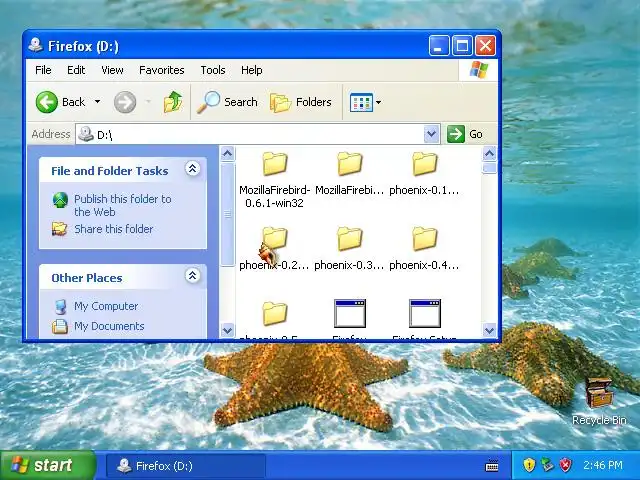Click the drive icon in the address bar
The height and width of the screenshot is (480, 640).
coord(86,133)
